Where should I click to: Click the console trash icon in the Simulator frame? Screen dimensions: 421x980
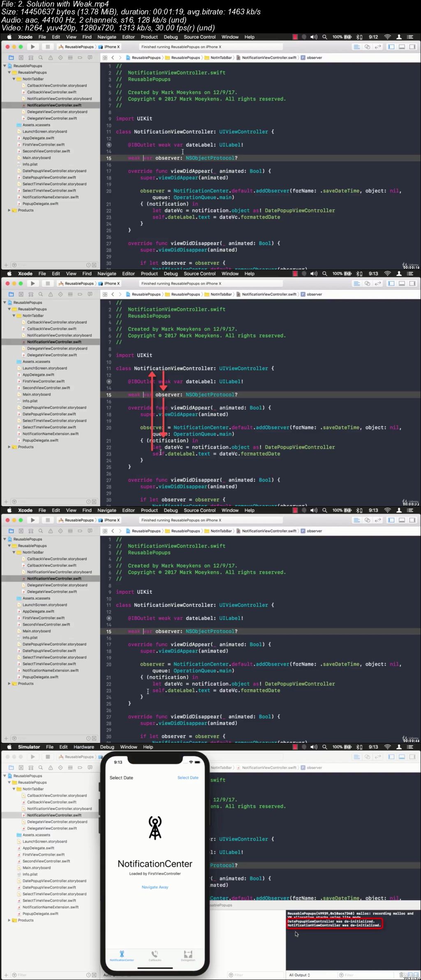pos(402,975)
